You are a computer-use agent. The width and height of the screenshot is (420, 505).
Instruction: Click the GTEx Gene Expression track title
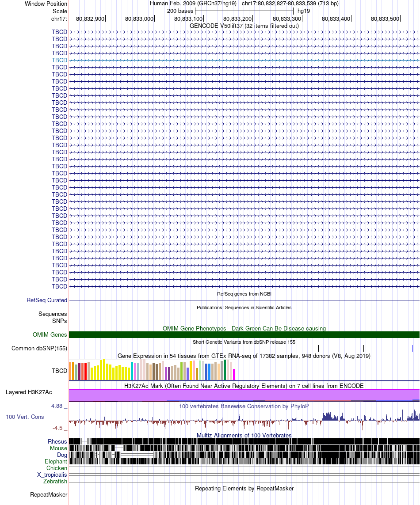point(244,356)
